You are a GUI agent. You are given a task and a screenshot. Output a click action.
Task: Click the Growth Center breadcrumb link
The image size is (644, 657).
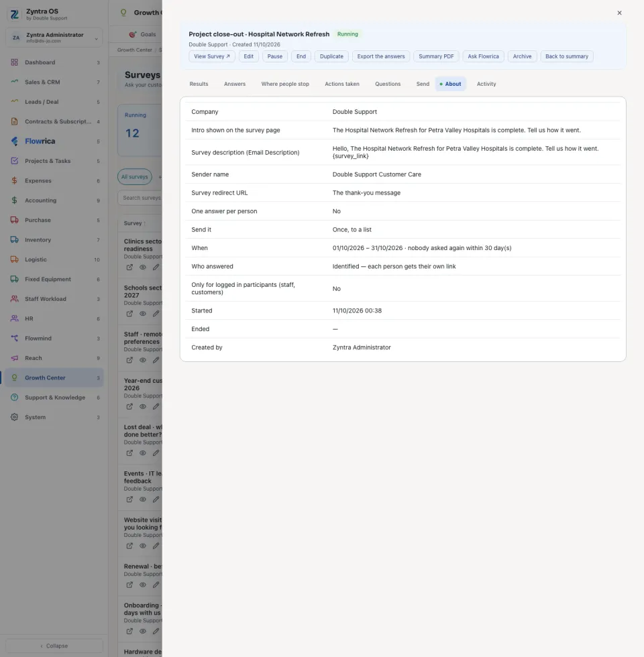pos(135,50)
